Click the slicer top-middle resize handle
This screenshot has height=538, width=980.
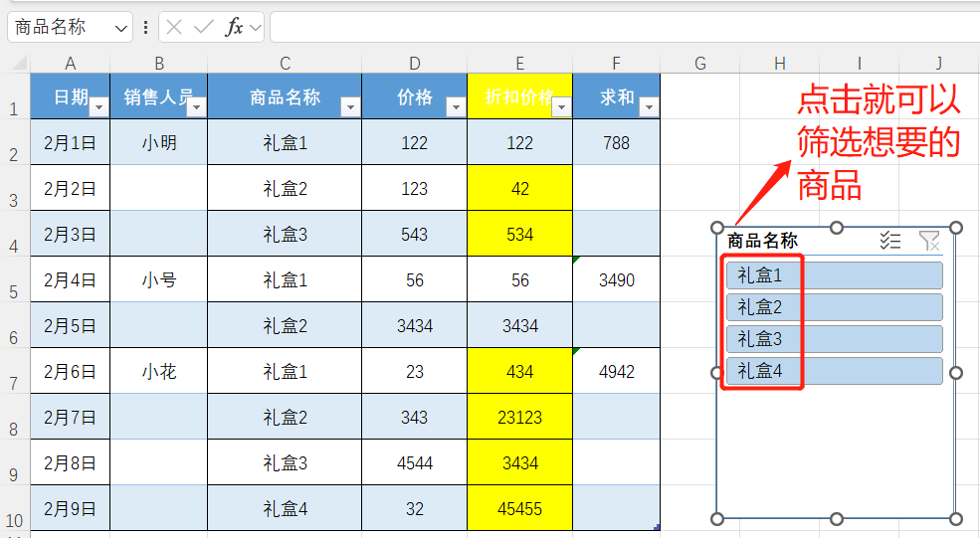[x=837, y=228]
